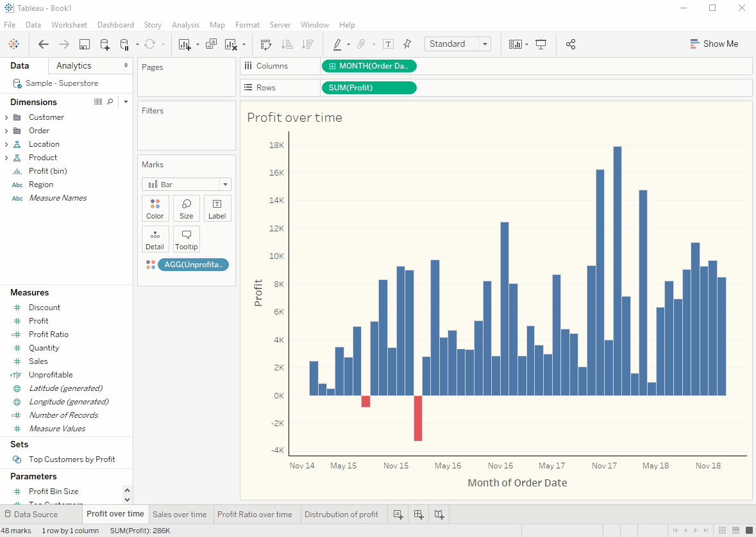This screenshot has width=756, height=537.
Task: Toggle presentation mode from the toolbar
Action: [x=541, y=44]
